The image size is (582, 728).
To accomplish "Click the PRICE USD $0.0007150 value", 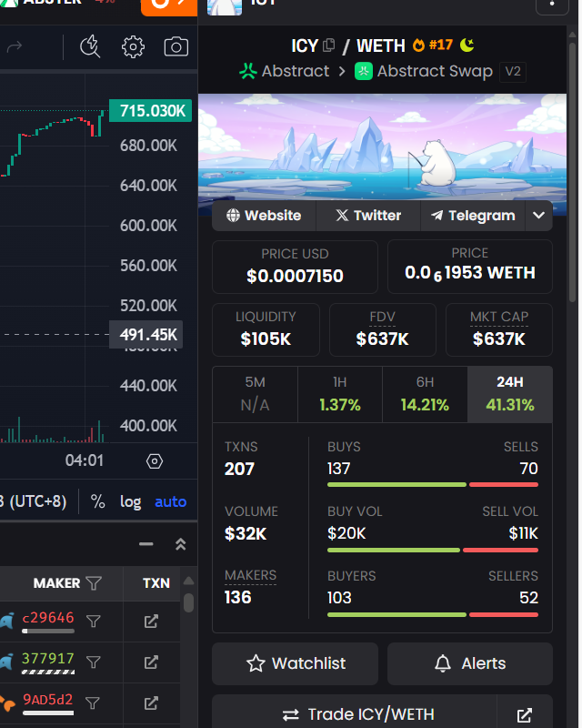I will tap(295, 277).
